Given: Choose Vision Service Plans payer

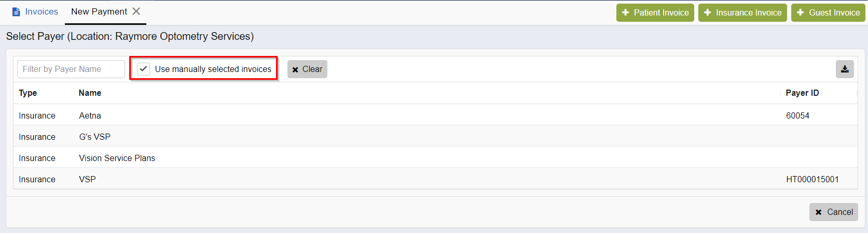Looking at the screenshot, I should point(435,158).
